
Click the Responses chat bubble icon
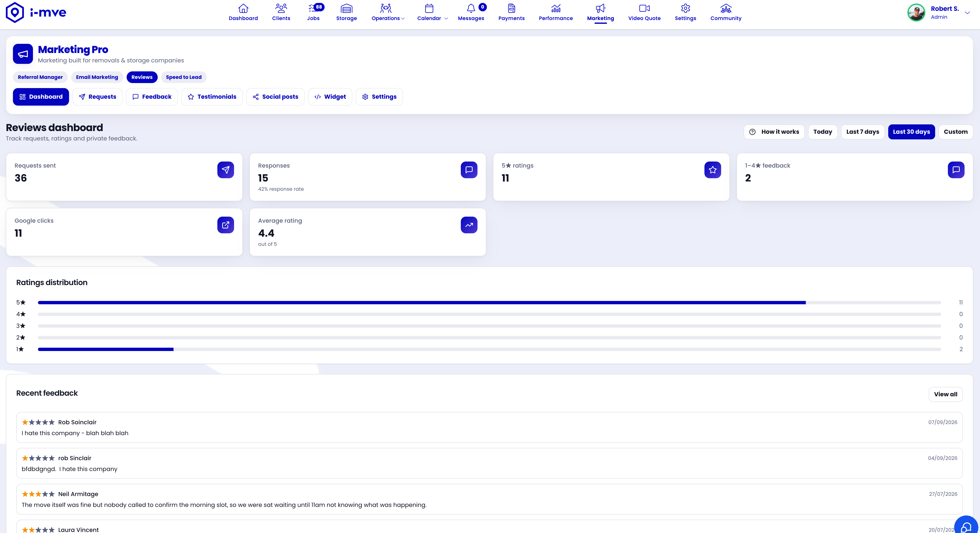(469, 170)
